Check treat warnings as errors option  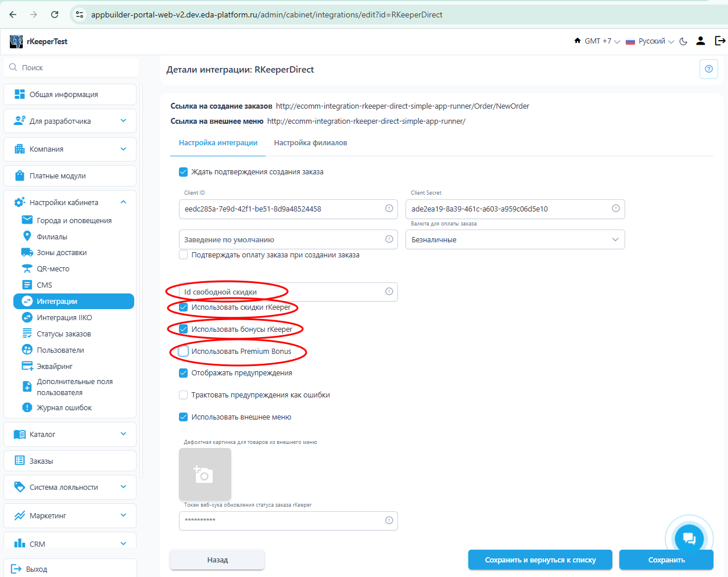pyautogui.click(x=184, y=395)
